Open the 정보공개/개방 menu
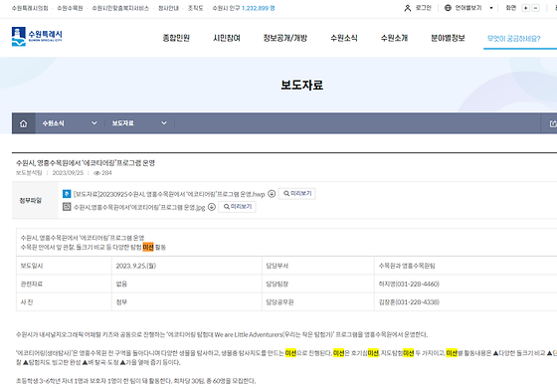 pyautogui.click(x=284, y=38)
